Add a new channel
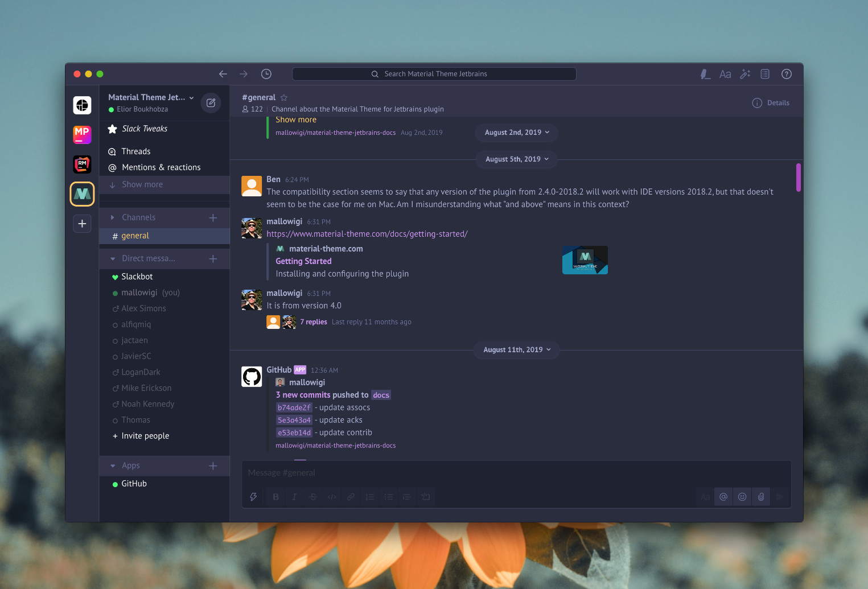This screenshot has height=589, width=868. 213,217
